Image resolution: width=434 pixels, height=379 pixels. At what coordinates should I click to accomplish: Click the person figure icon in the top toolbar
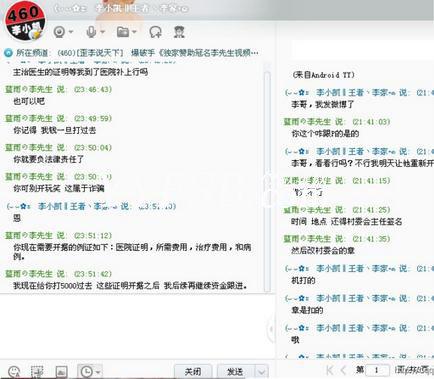[179, 32]
